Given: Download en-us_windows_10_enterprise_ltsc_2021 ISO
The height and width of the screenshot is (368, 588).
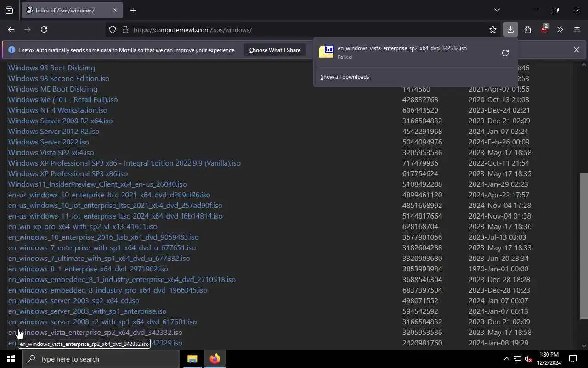Looking at the screenshot, I should 109,195.
